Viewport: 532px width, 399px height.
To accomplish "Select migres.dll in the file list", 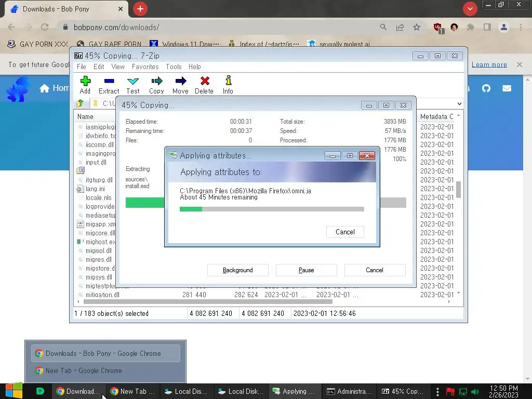I will point(99,260).
